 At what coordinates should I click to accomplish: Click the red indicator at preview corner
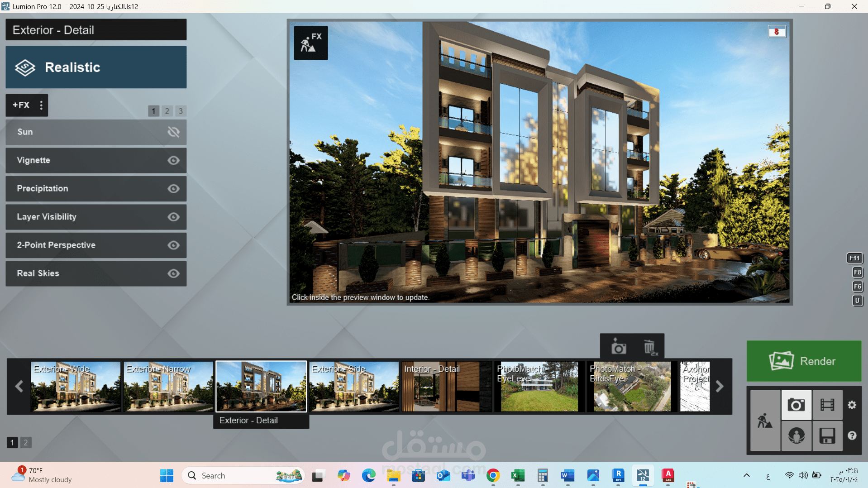[777, 32]
